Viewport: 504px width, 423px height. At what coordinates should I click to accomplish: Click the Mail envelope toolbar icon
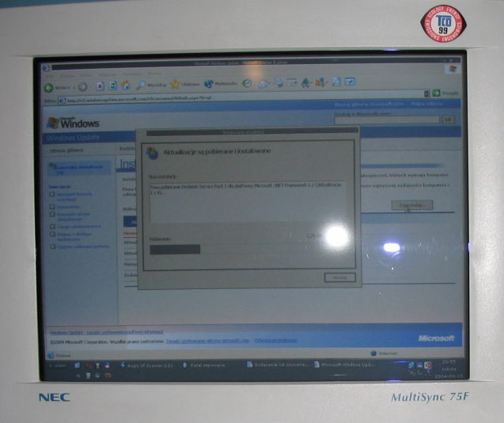(263, 83)
